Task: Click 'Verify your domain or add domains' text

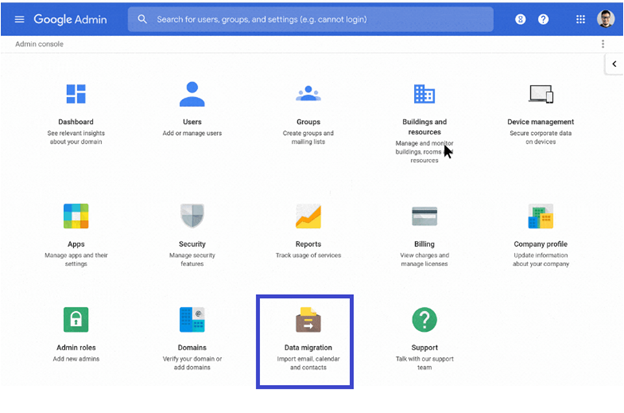Action: click(192, 363)
